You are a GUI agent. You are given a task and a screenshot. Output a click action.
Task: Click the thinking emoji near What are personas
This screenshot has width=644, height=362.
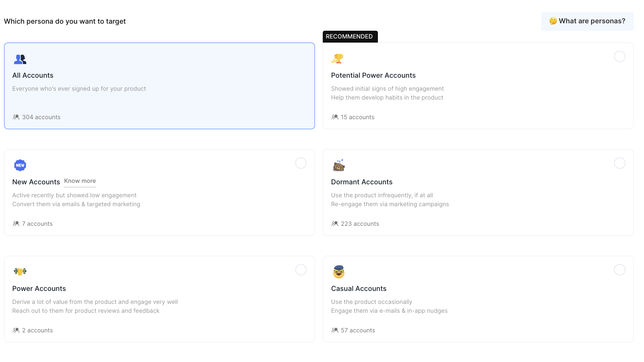[553, 21]
